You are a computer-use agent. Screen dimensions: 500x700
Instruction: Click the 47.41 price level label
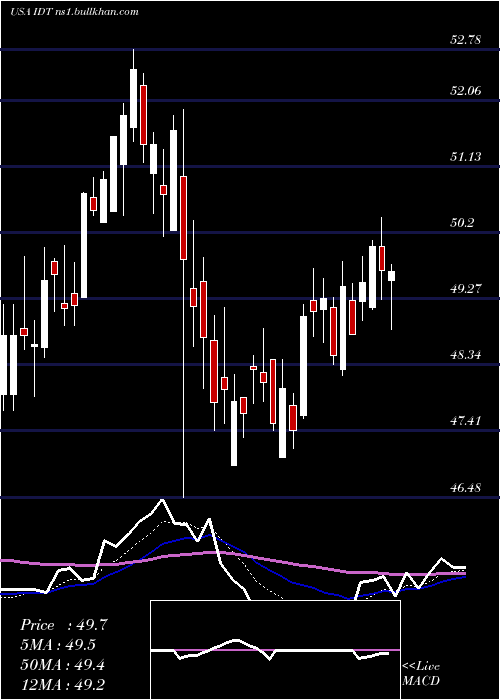click(466, 421)
